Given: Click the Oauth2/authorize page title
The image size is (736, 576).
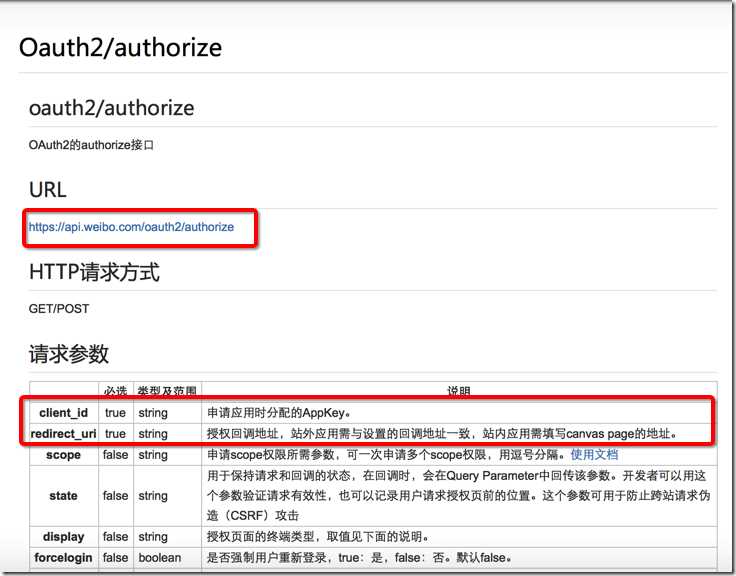Looking at the screenshot, I should tap(120, 47).
